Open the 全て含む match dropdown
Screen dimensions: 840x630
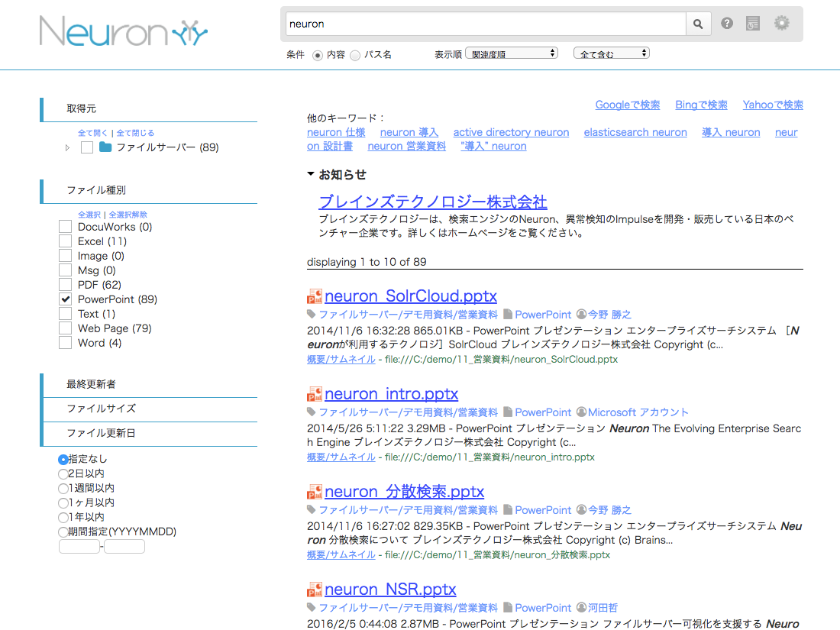[611, 53]
